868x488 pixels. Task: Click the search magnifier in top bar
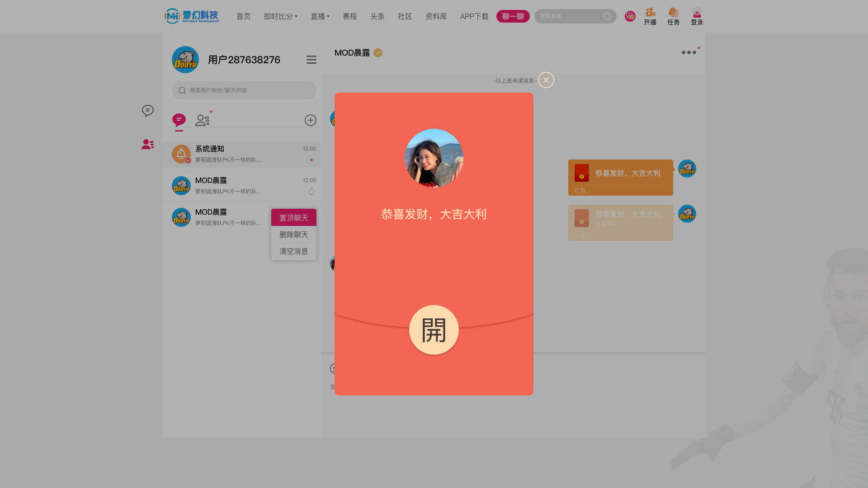point(607,16)
